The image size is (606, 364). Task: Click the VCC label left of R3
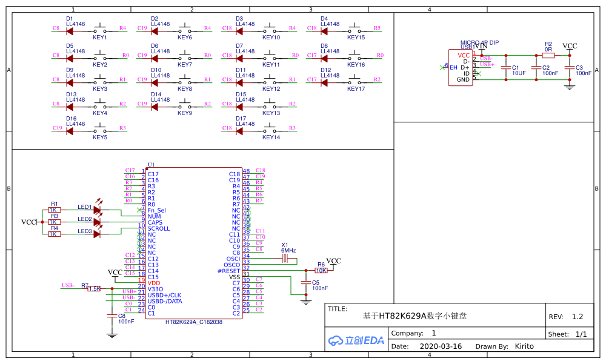(28, 222)
